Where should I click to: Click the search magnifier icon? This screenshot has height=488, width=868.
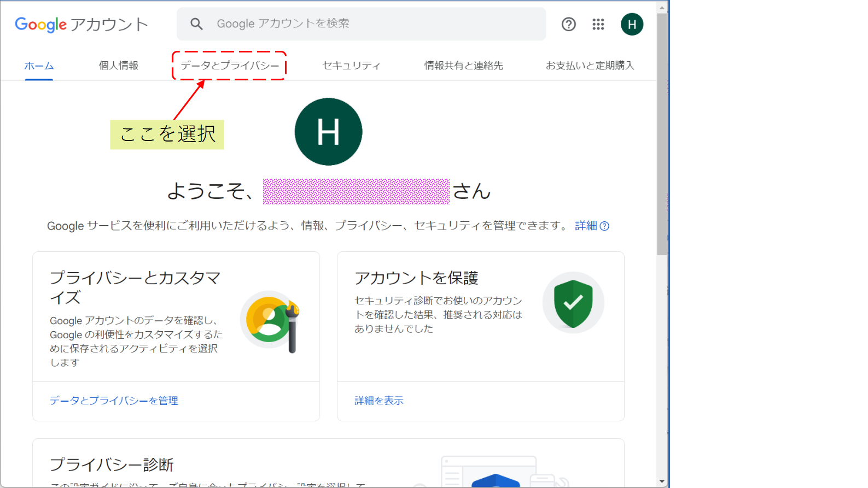point(196,24)
